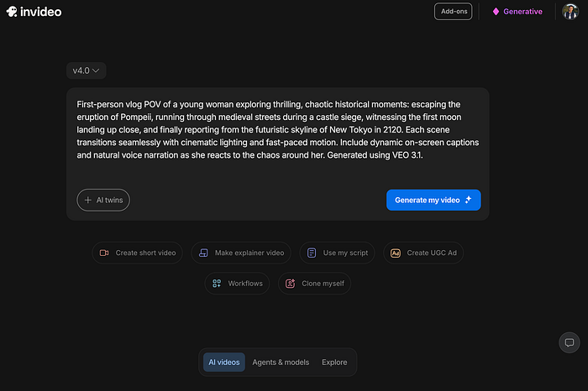Go to the Explore tab

pos(334,362)
